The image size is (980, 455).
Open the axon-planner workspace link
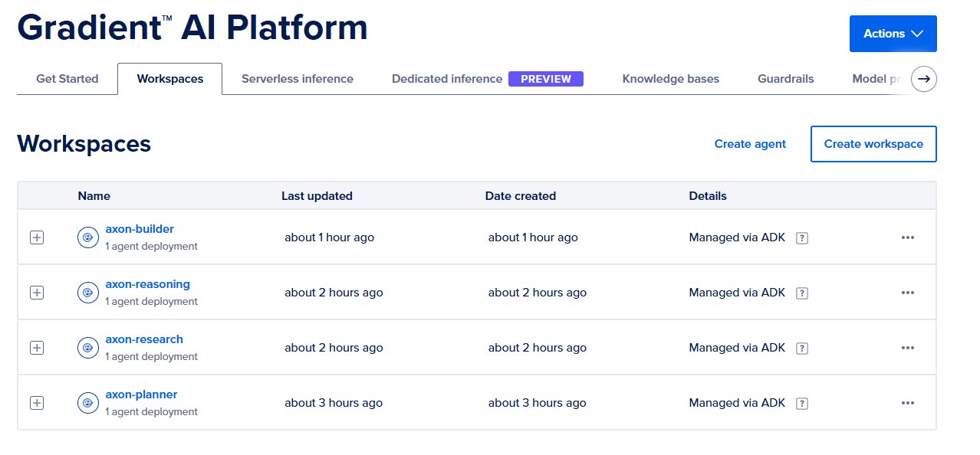tap(141, 394)
